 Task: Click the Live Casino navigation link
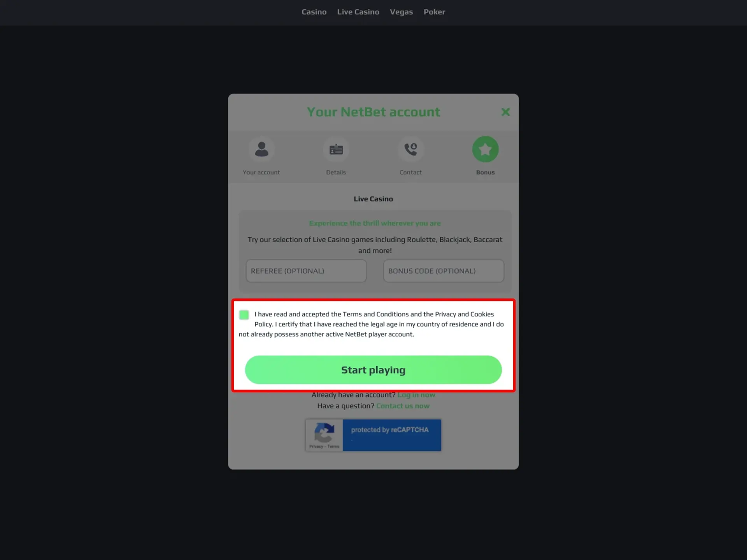pyautogui.click(x=358, y=12)
